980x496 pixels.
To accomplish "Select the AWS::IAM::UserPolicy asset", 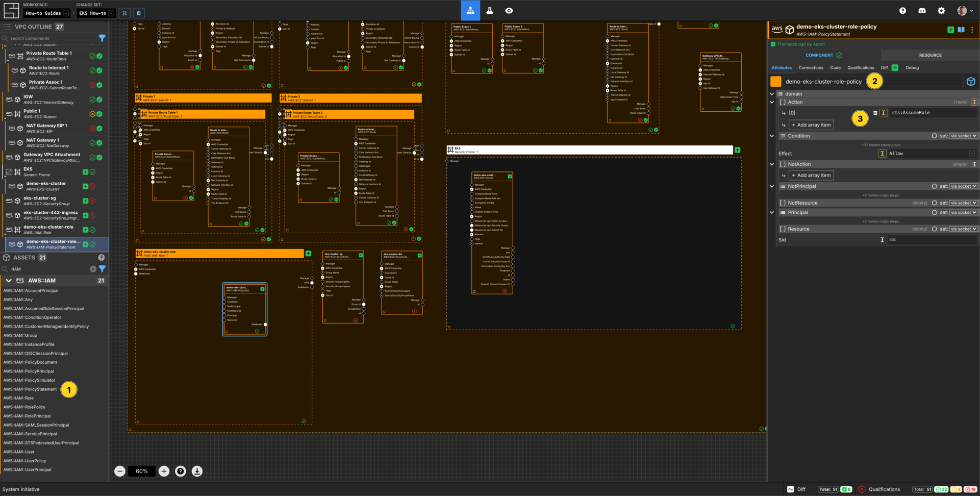I will pos(24,461).
